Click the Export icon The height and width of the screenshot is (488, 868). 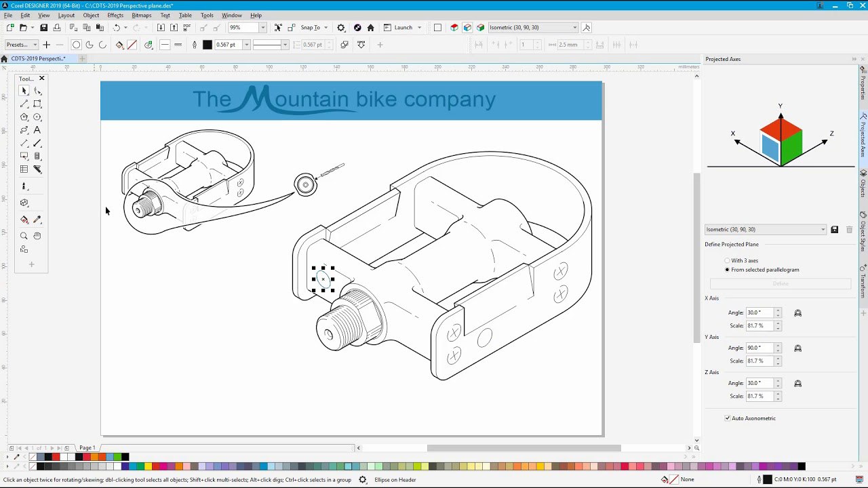(174, 28)
